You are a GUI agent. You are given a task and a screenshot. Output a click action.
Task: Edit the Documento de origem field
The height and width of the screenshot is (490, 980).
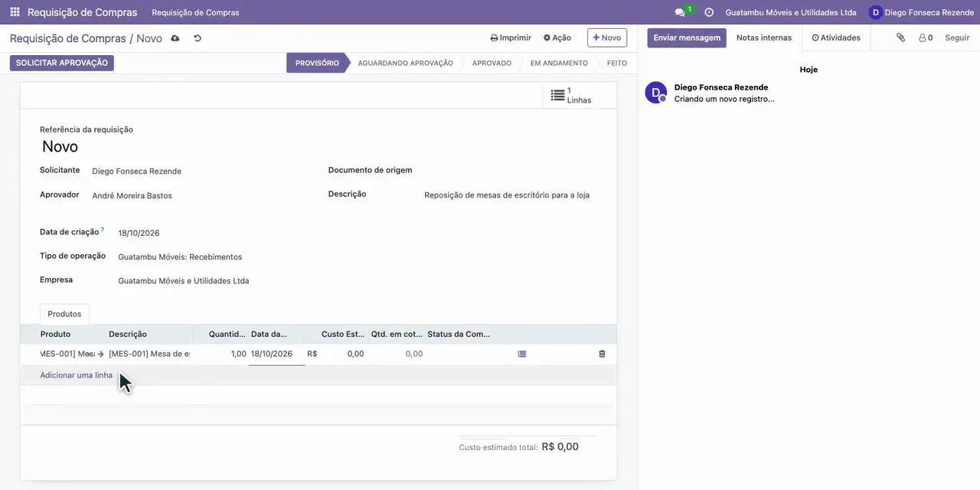coord(511,171)
